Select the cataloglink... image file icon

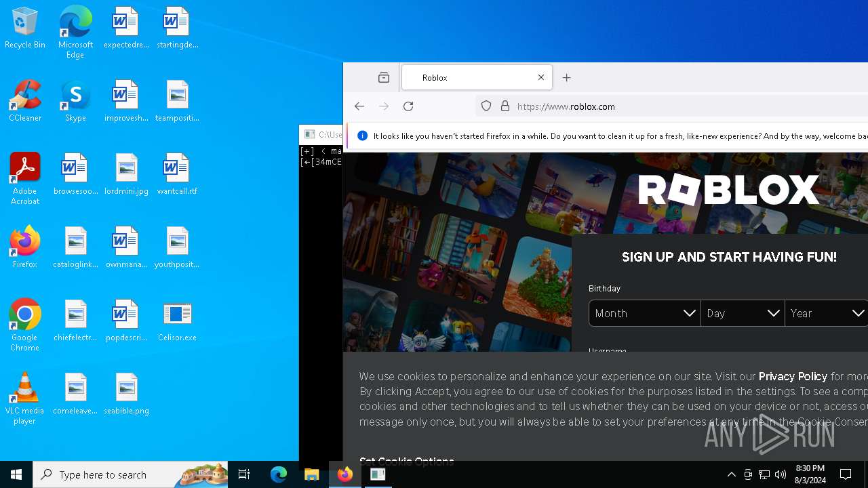tap(75, 248)
